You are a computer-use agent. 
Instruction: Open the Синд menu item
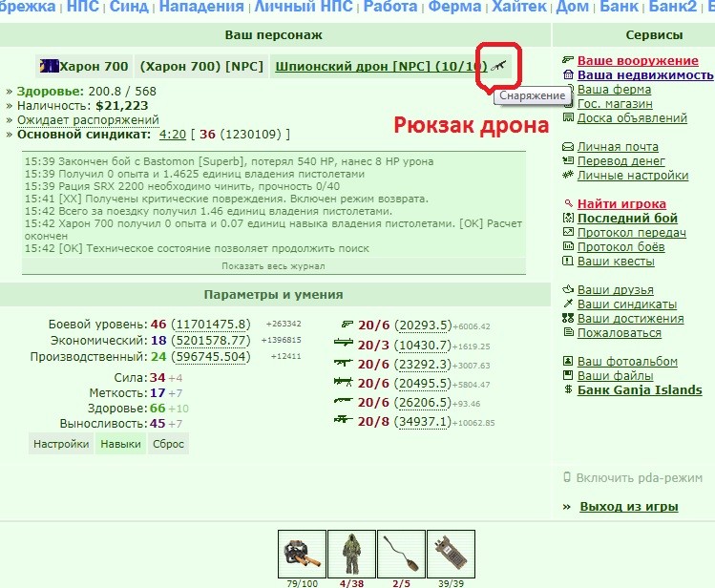(x=129, y=7)
